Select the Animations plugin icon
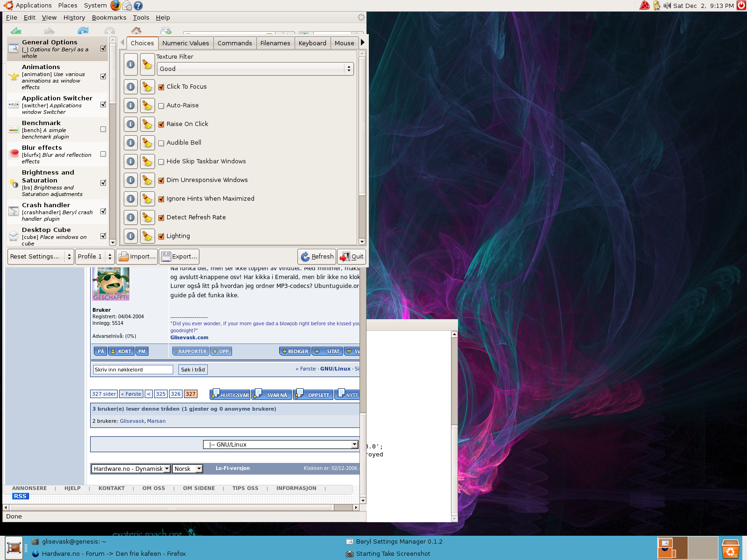Image resolution: width=747 pixels, height=560 pixels. (x=14, y=77)
